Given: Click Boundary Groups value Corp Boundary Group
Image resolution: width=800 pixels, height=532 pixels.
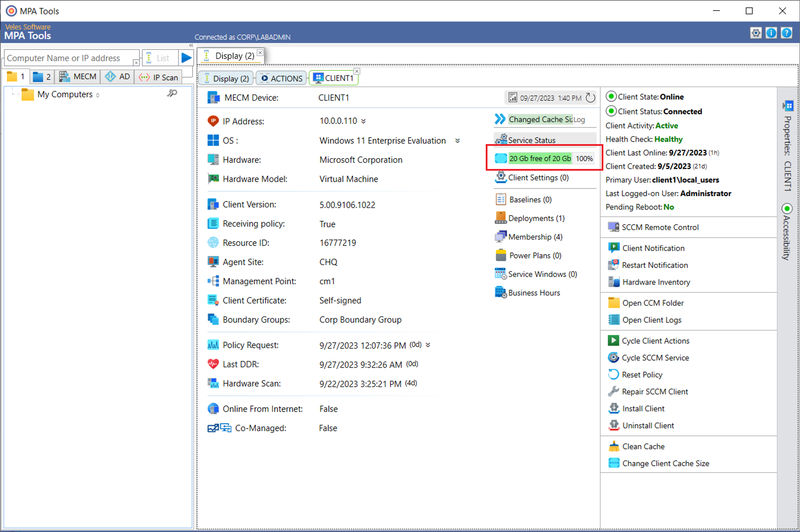Looking at the screenshot, I should (360, 320).
